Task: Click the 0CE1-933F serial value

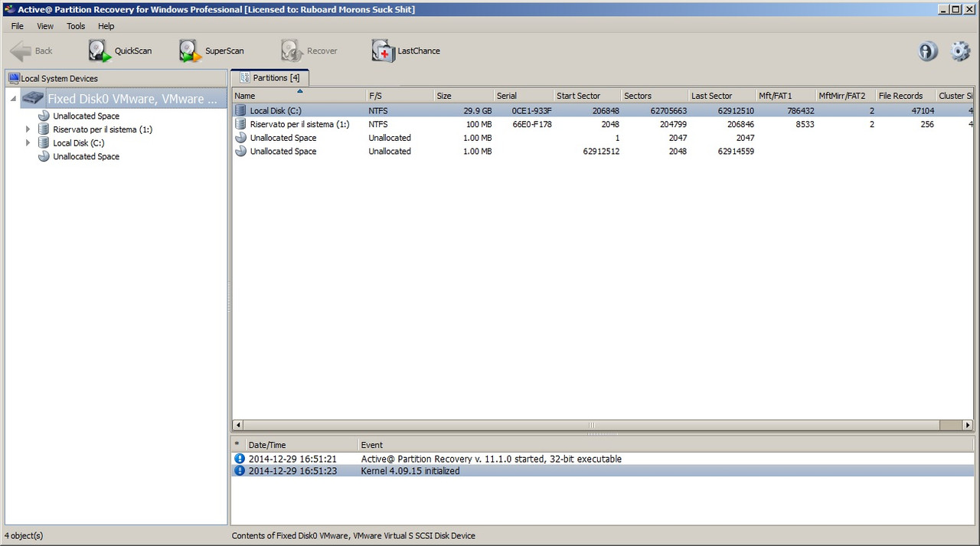Action: (531, 111)
